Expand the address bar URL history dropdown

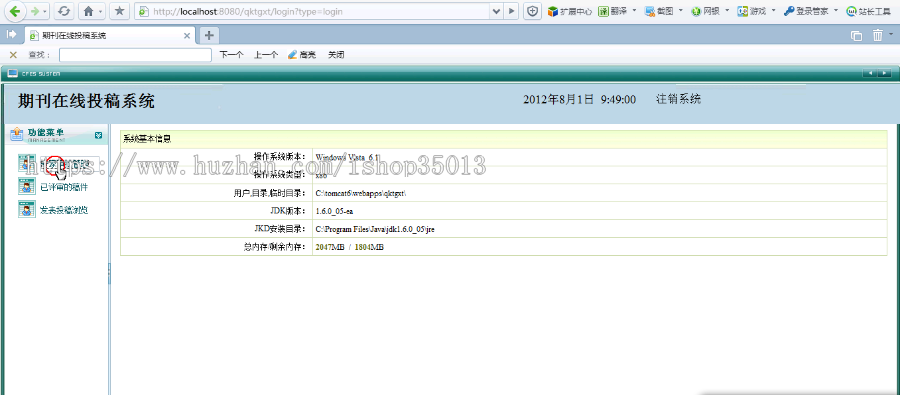(x=496, y=11)
